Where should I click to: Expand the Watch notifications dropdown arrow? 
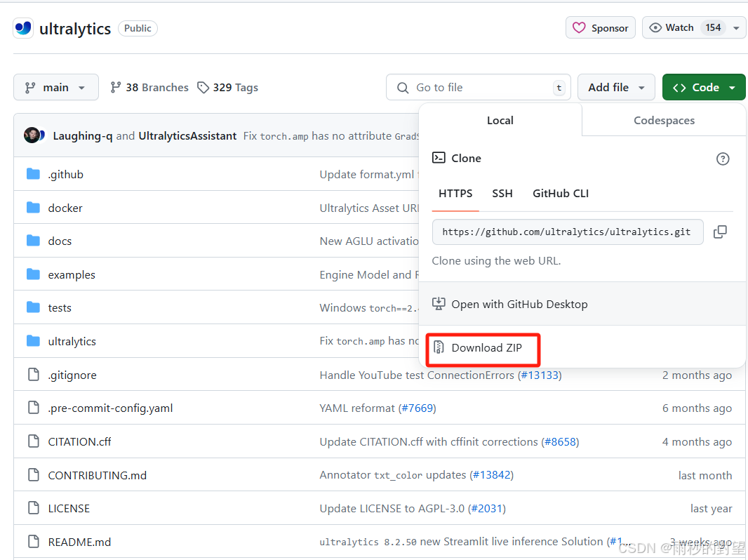click(x=736, y=28)
